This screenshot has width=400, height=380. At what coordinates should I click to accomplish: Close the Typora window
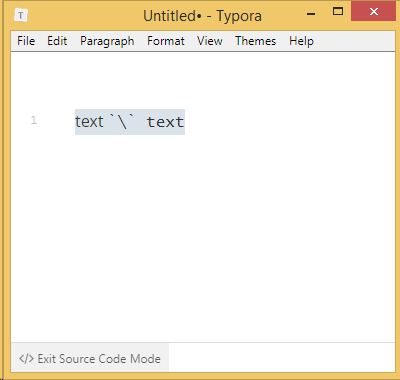[374, 12]
